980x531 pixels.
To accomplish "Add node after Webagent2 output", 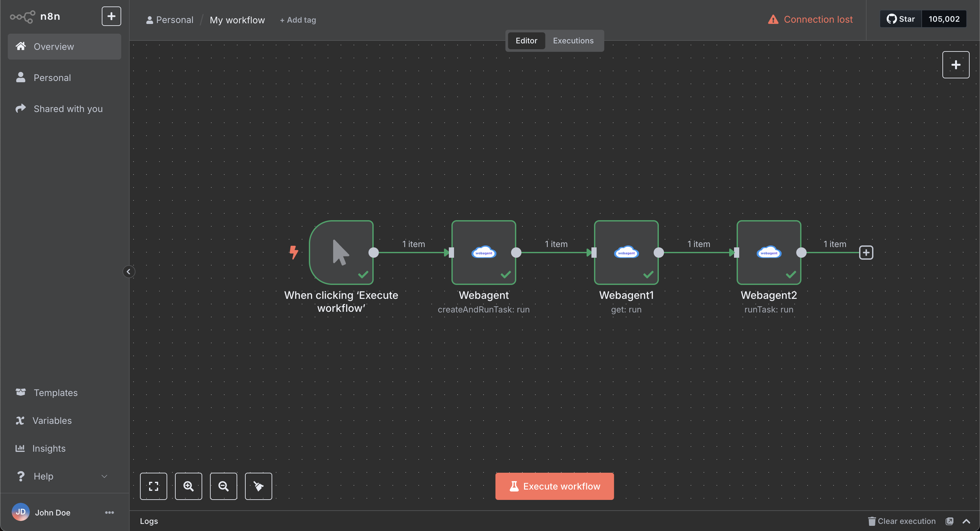I will coord(866,253).
